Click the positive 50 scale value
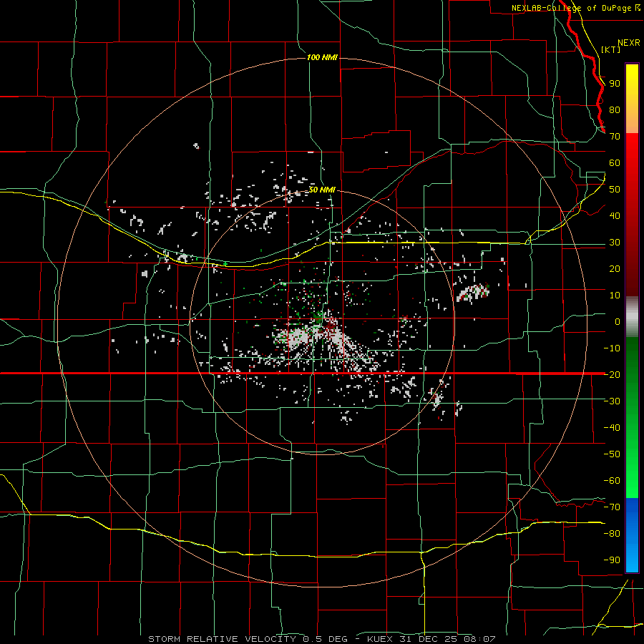Image resolution: width=644 pixels, height=644 pixels. pos(615,190)
